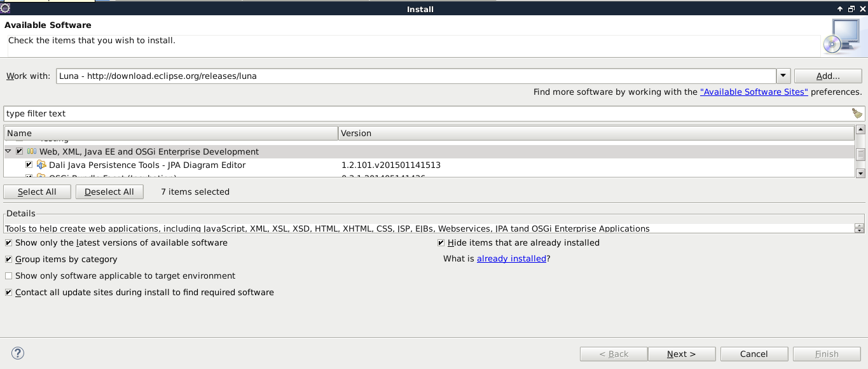Uncheck Dali Java Persistence Tools checkbox
This screenshot has width=868, height=369.
[29, 165]
